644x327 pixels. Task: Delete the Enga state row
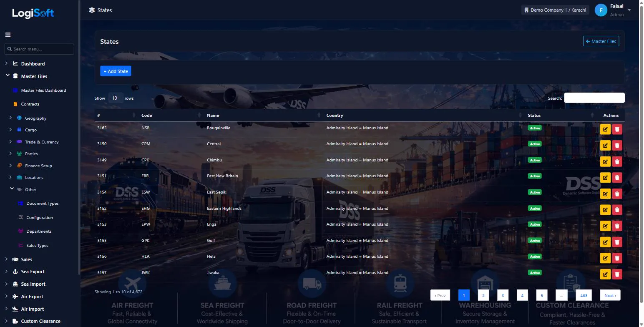tap(617, 226)
